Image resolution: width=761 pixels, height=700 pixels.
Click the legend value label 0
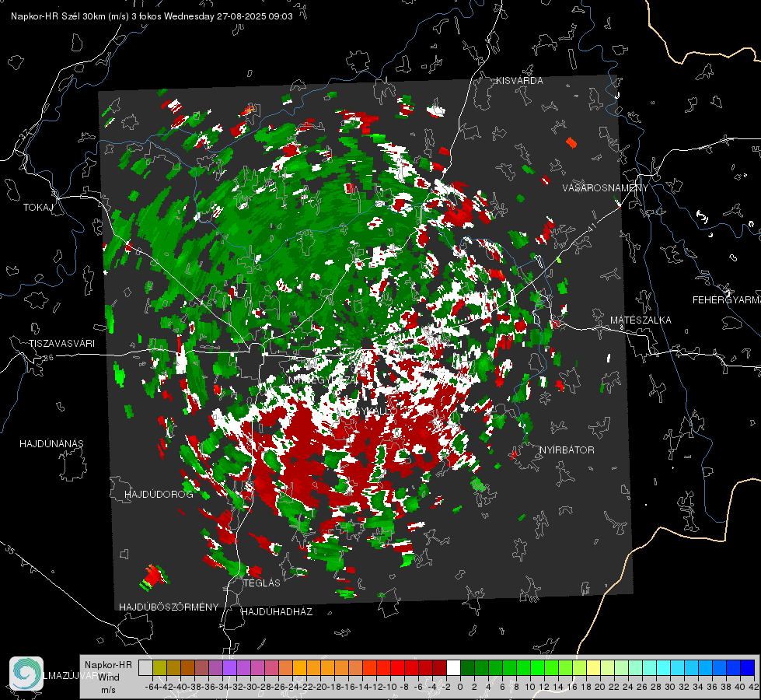pos(460,687)
